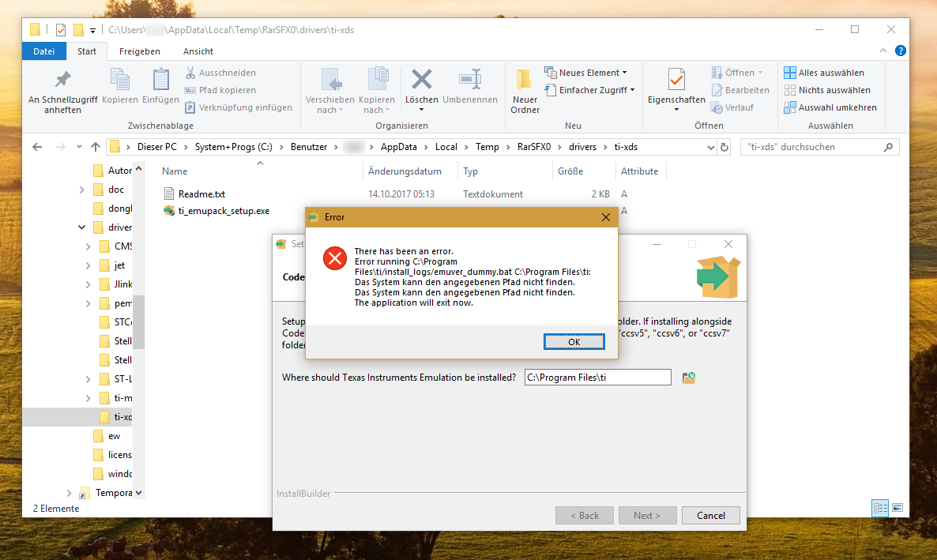Switch to the Start ribbon tab

point(87,51)
